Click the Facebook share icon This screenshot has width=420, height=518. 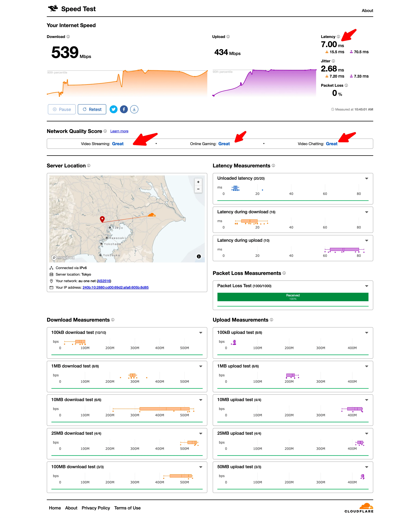(x=124, y=109)
